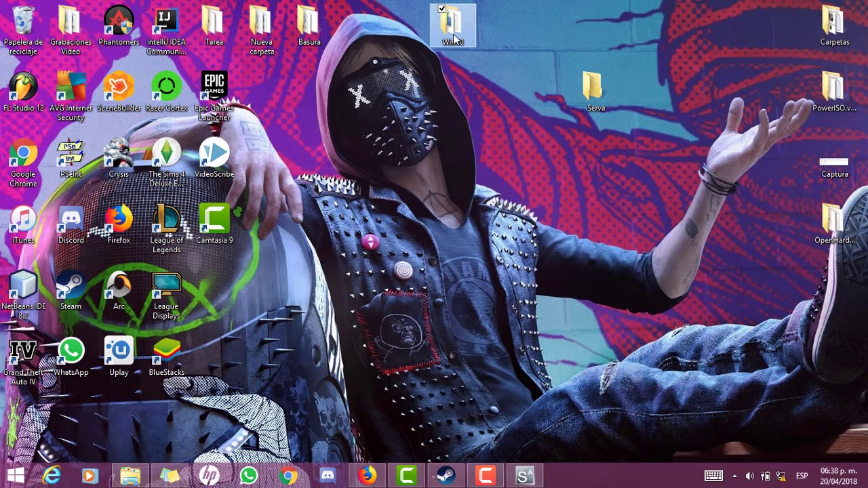This screenshot has height=488, width=868.
Task: Launch Crysis game shortcut
Action: [x=119, y=159]
